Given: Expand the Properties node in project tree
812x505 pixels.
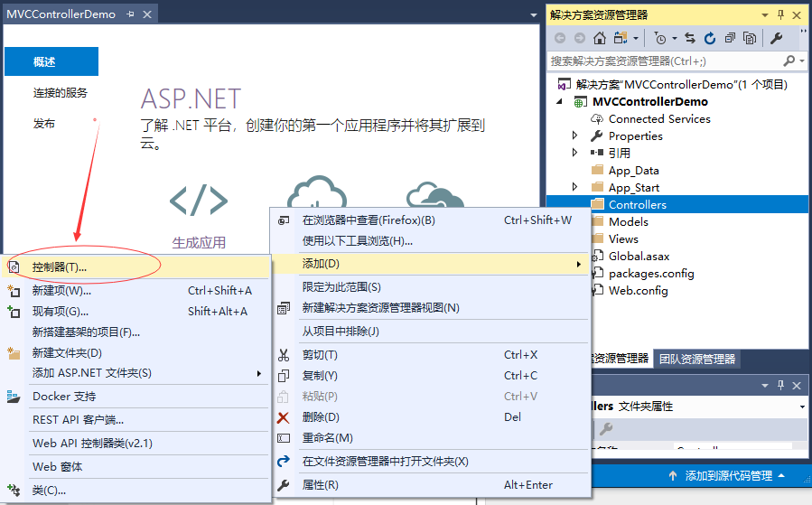Looking at the screenshot, I should coord(575,136).
